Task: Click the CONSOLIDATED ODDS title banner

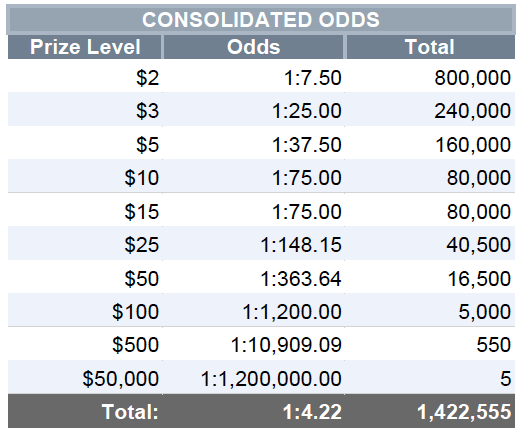Action: point(261,19)
